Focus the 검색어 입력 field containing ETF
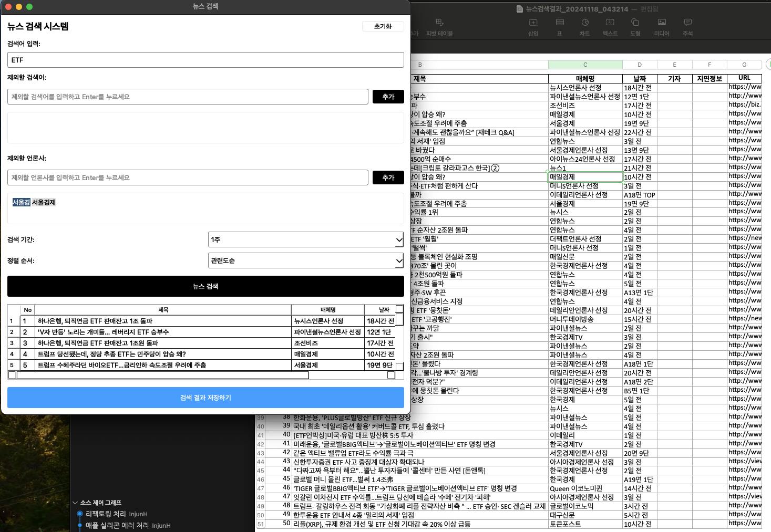Screen dimensions: 771x532 pyautogui.click(x=205, y=60)
